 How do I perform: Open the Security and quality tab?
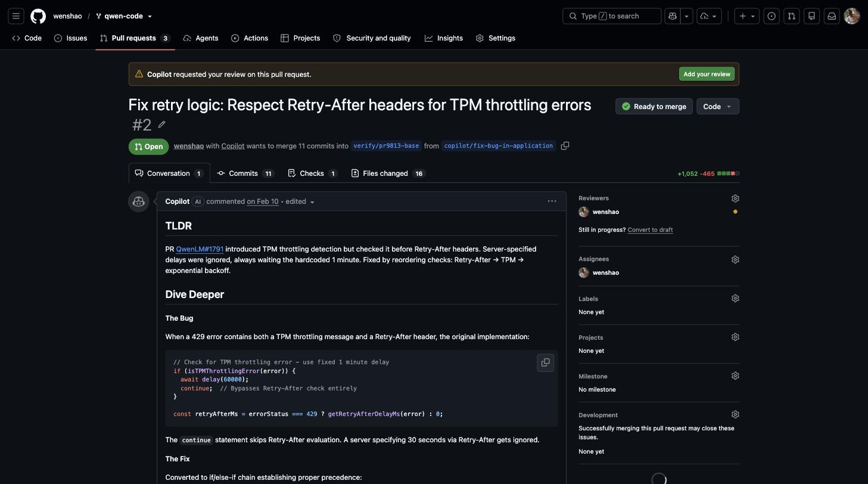tap(372, 38)
